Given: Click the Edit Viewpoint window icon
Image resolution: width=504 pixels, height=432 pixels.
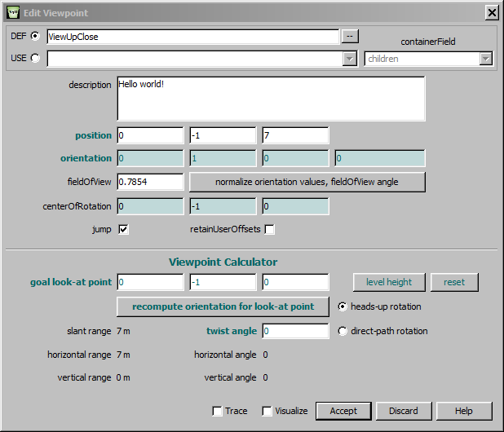Looking at the screenshot, I should pyautogui.click(x=14, y=12).
